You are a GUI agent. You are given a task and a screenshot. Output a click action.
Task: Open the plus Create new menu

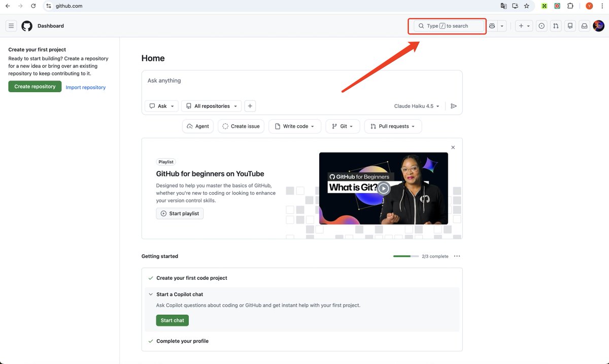[x=524, y=26]
